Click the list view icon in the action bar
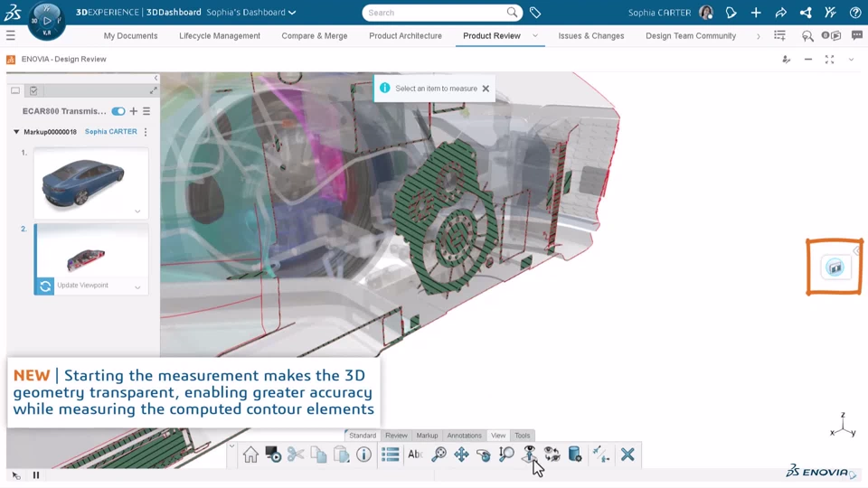This screenshot has height=488, width=868. (x=391, y=455)
